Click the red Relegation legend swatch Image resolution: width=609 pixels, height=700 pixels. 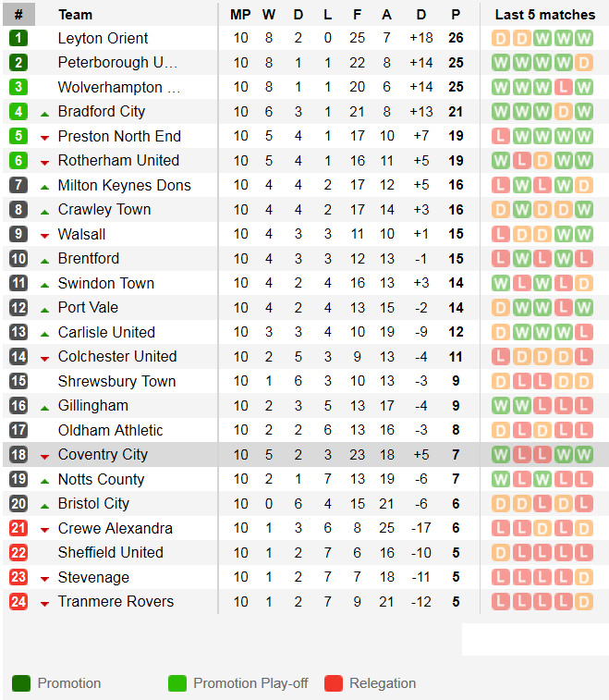point(334,683)
